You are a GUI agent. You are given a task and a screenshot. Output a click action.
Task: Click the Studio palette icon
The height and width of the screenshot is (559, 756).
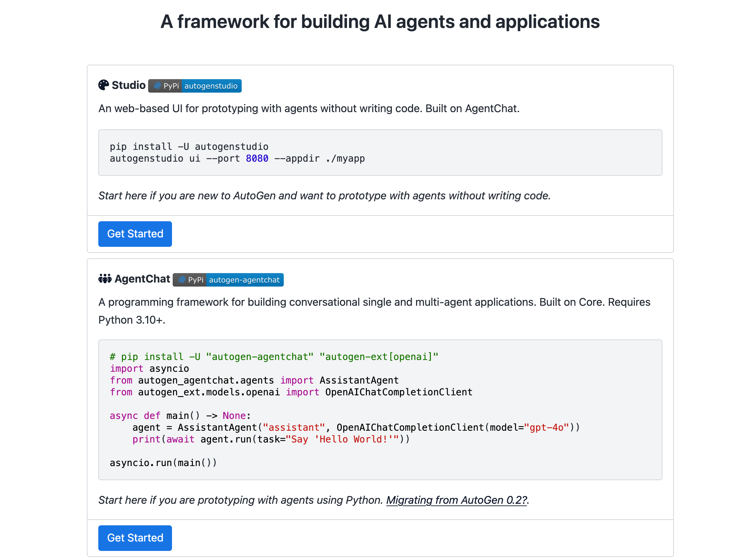[x=104, y=85]
